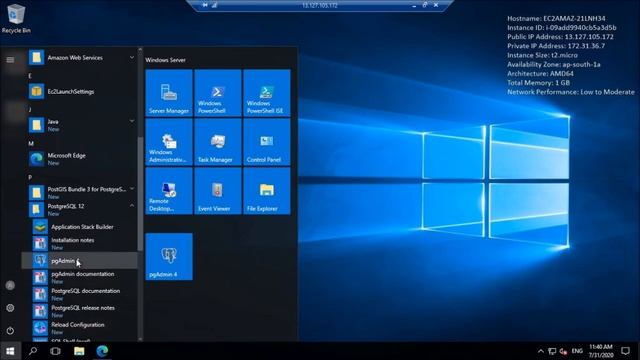Screen dimensions: 640x360
Task: Click the app list scrollbar
Action: point(140,194)
